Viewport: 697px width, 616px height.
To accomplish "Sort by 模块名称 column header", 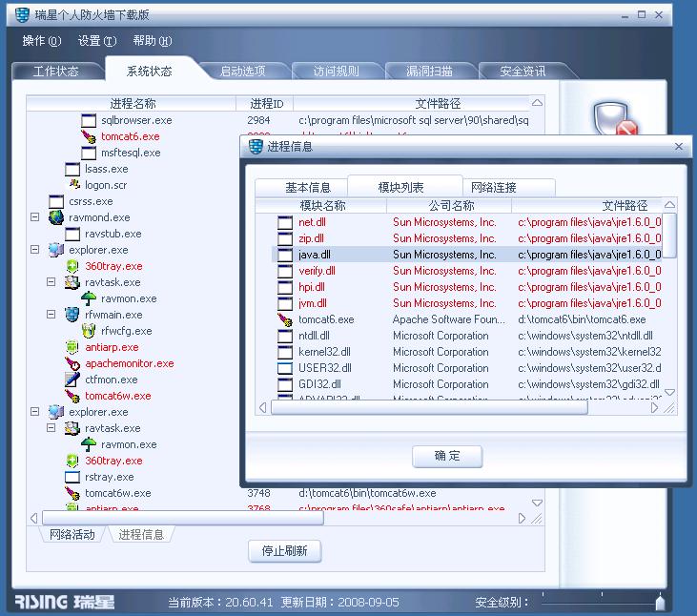I will (x=322, y=205).
